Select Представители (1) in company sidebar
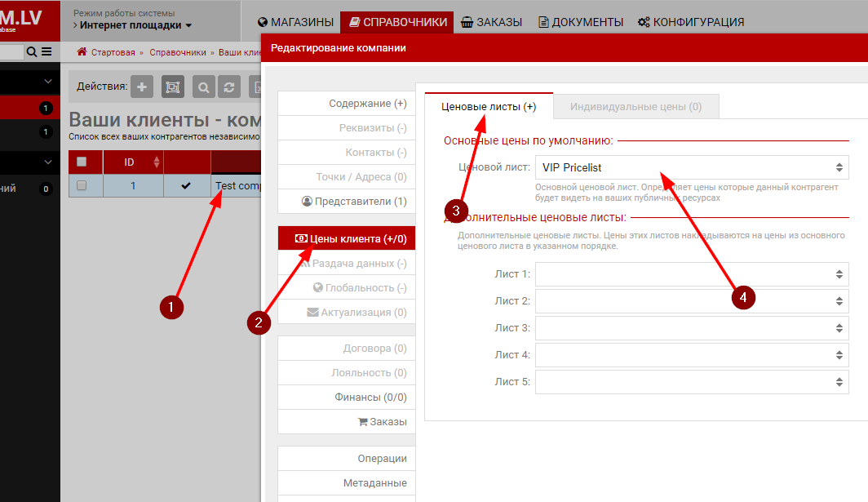 click(x=353, y=202)
